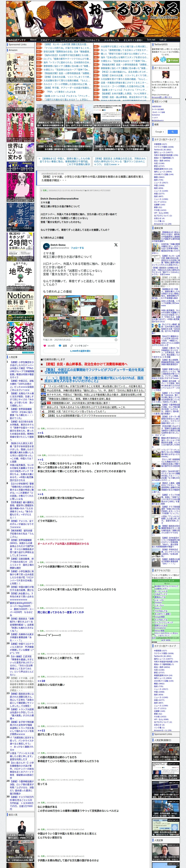The image size is (186, 868).
Task: Open 5ch公式アンテナ nav tab
Action: coord(17,40)
